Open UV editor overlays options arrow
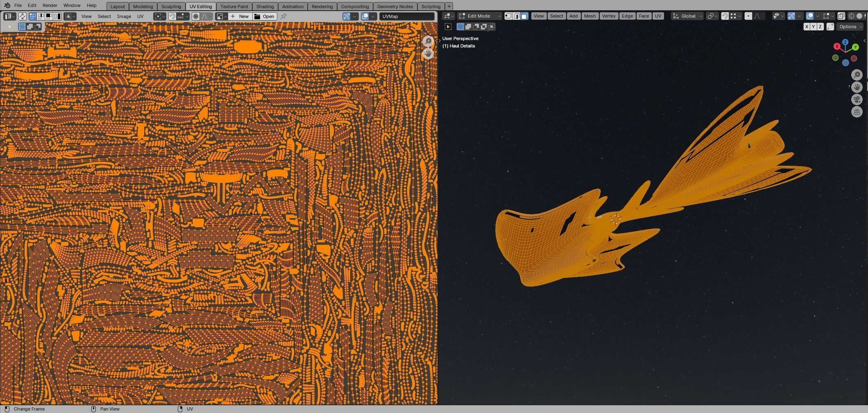Image resolution: width=868 pixels, height=413 pixels. click(373, 16)
